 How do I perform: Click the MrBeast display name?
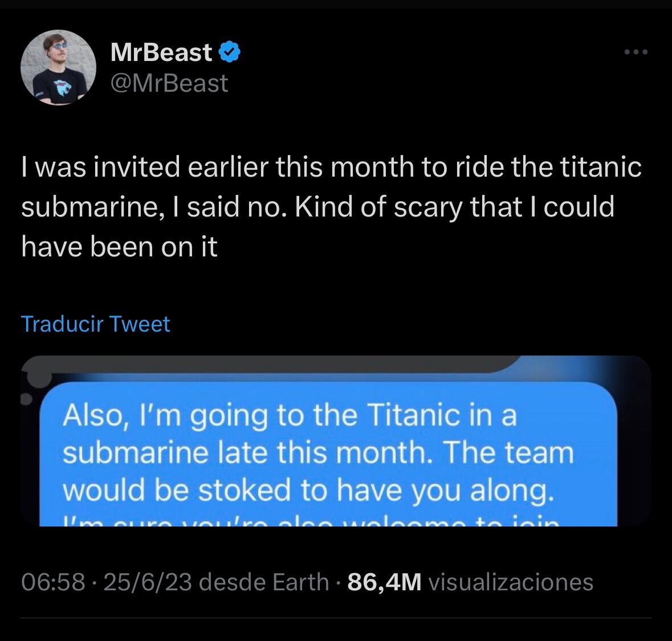161,52
